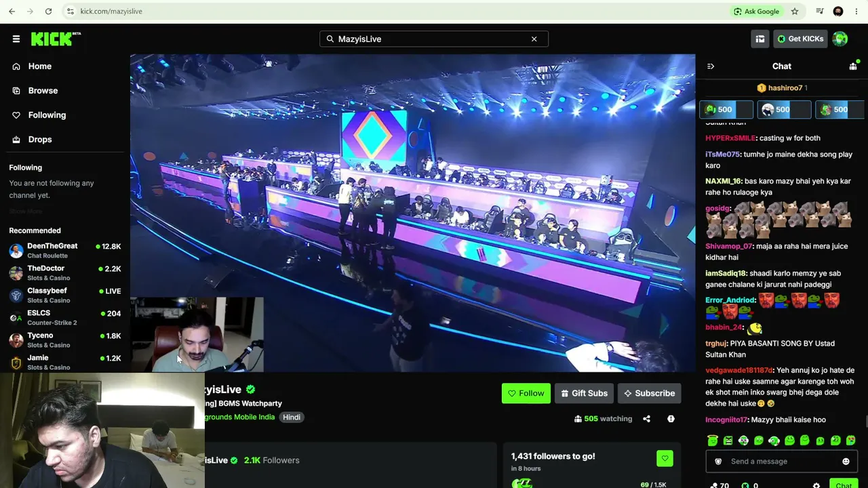Image resolution: width=868 pixels, height=488 pixels.
Task: Click the video player to pause
Action: [412, 213]
